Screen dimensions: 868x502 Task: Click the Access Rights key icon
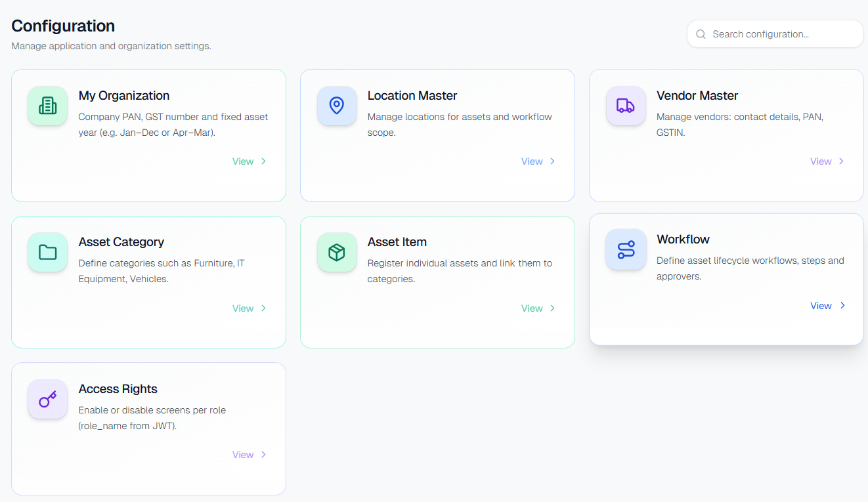[x=47, y=399]
